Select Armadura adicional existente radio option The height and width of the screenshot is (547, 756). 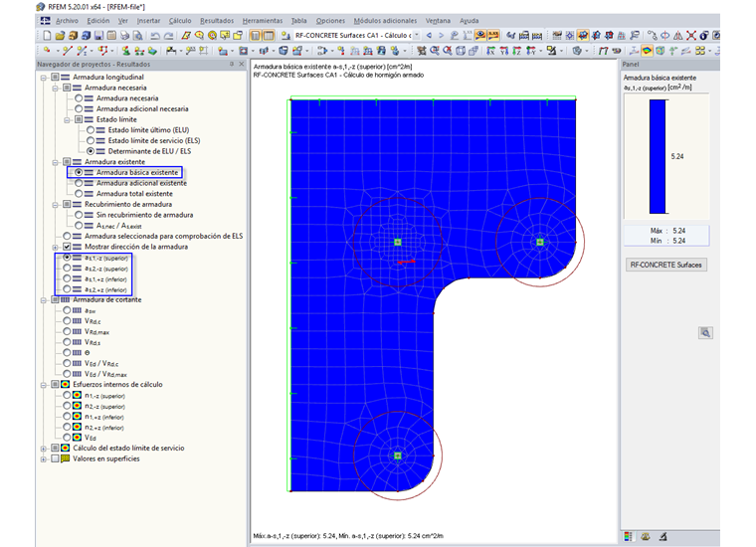(x=79, y=183)
